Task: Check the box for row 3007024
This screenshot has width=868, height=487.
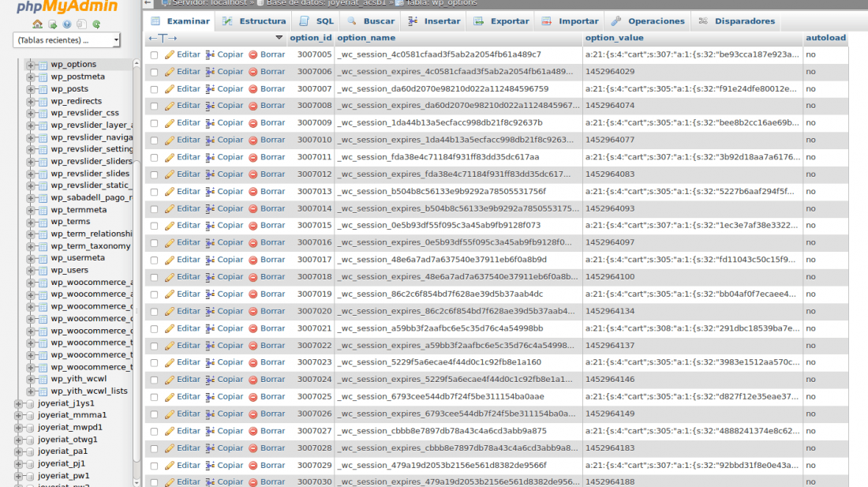Action: 154,380
